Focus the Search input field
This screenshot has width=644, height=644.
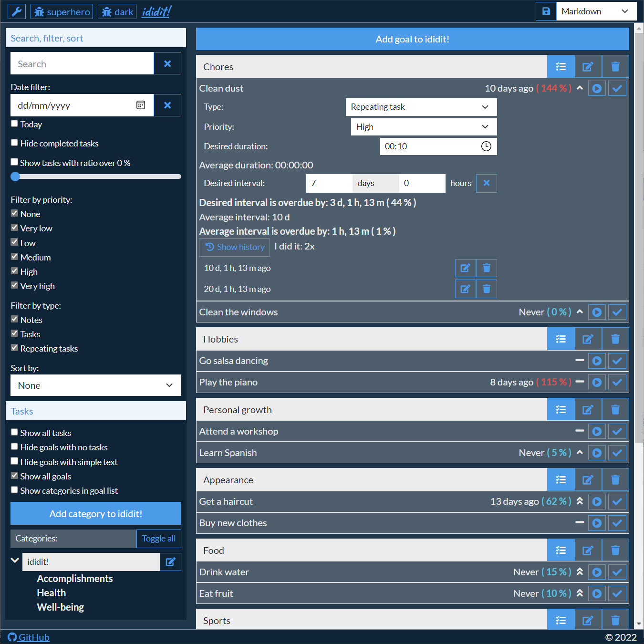point(82,63)
